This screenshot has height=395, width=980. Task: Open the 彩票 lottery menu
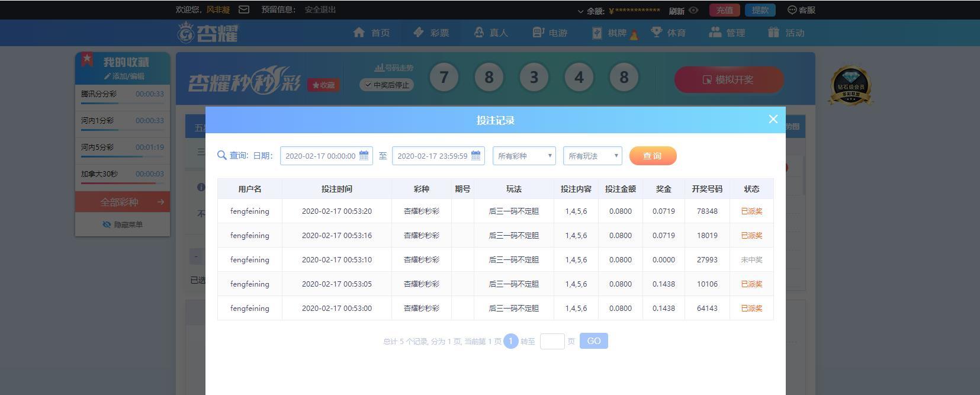click(x=431, y=33)
